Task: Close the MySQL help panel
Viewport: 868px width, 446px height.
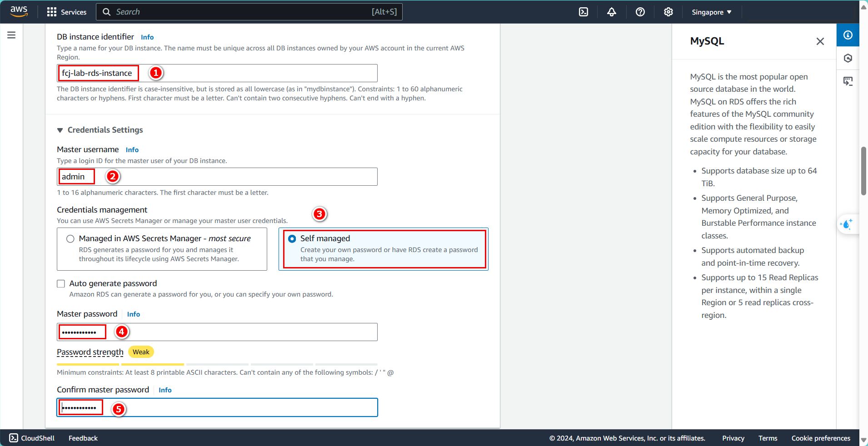Action: (820, 41)
